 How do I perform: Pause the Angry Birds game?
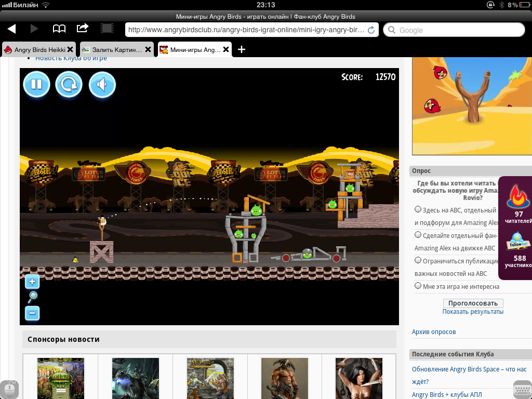click(37, 84)
